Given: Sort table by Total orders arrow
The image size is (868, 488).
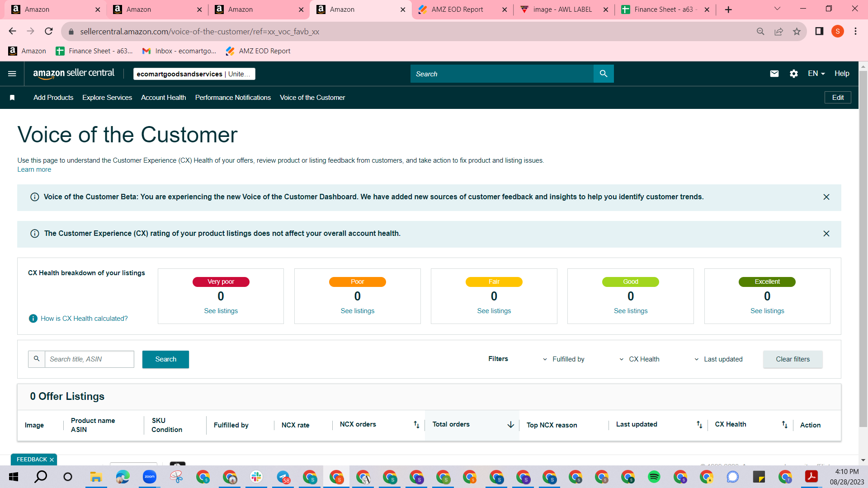Looking at the screenshot, I should coord(511,425).
